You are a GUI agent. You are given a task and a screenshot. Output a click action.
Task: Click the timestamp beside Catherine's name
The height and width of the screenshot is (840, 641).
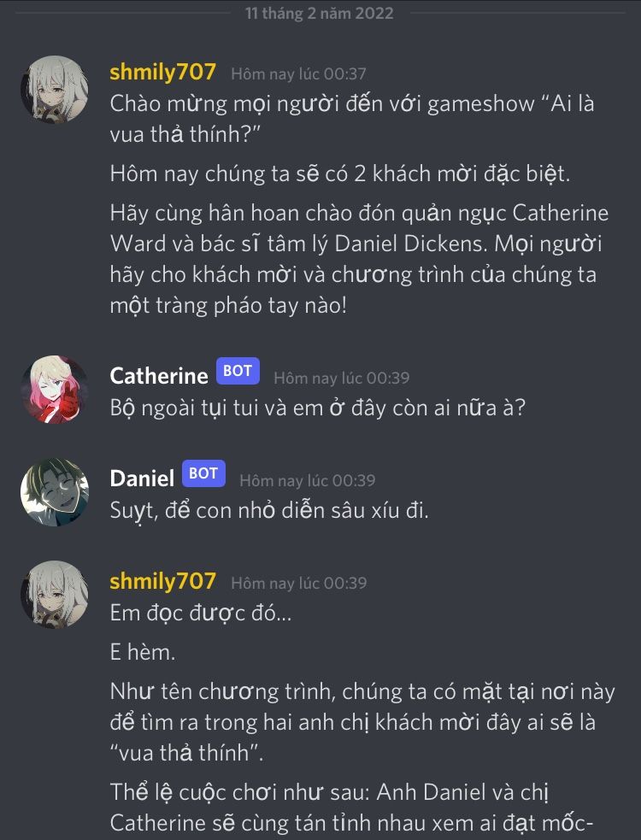point(341,378)
